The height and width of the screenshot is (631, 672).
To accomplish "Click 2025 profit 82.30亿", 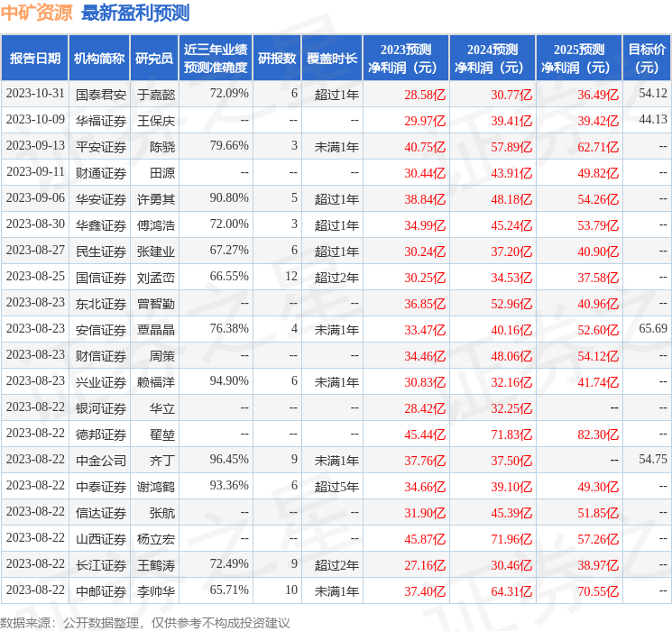I will (x=598, y=434).
